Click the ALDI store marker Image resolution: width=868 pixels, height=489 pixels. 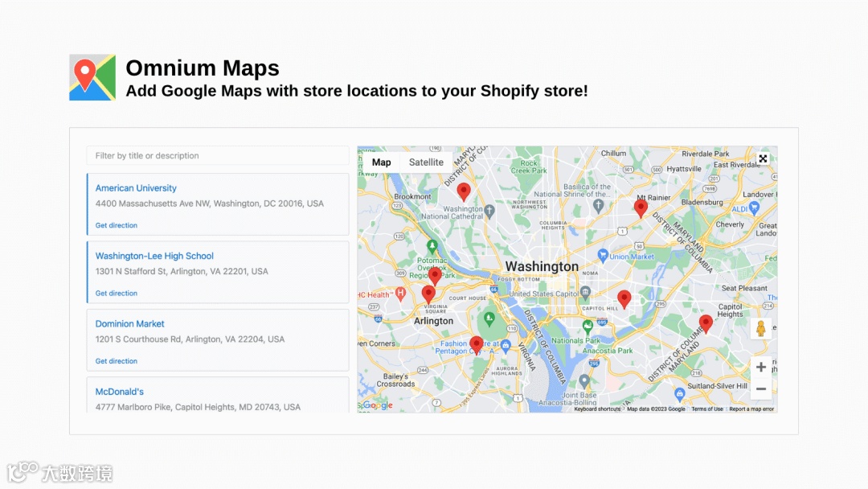pos(754,208)
